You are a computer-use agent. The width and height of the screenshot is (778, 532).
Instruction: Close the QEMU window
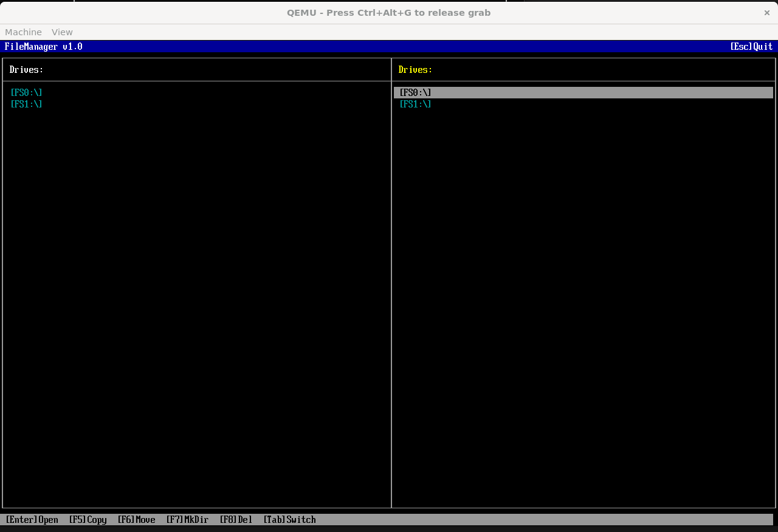click(766, 12)
